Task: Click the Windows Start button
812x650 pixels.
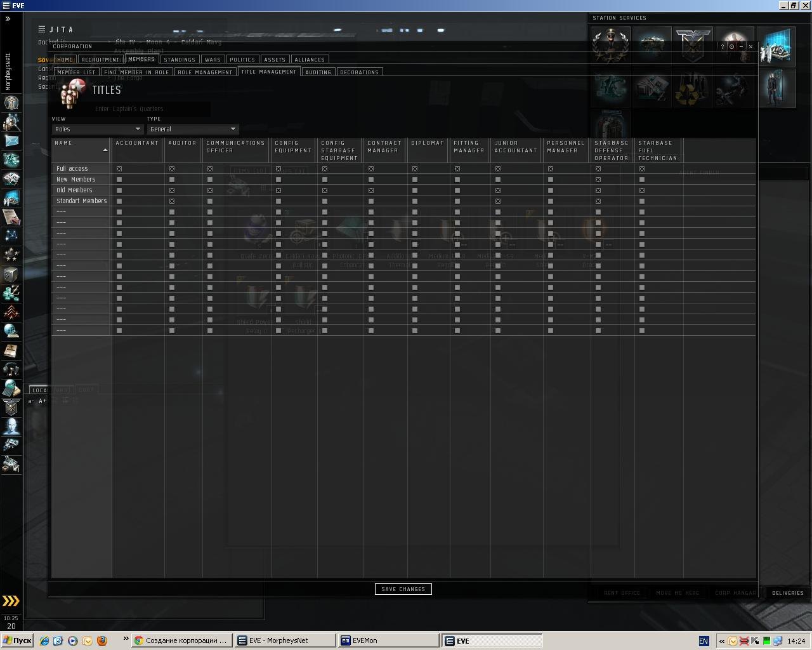Action: click(17, 640)
